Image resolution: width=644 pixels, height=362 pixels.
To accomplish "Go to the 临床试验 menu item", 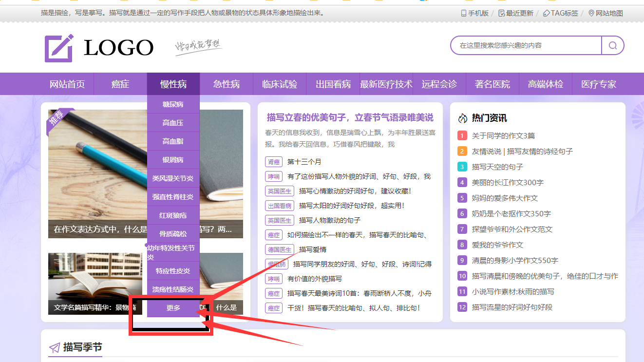I will point(280,84).
